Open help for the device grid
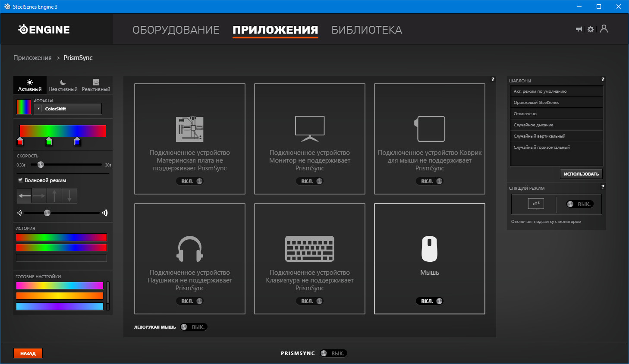 493,79
